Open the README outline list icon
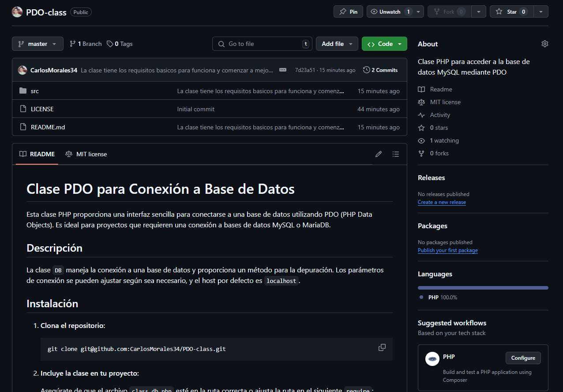The width and height of the screenshot is (563, 392). tap(395, 154)
